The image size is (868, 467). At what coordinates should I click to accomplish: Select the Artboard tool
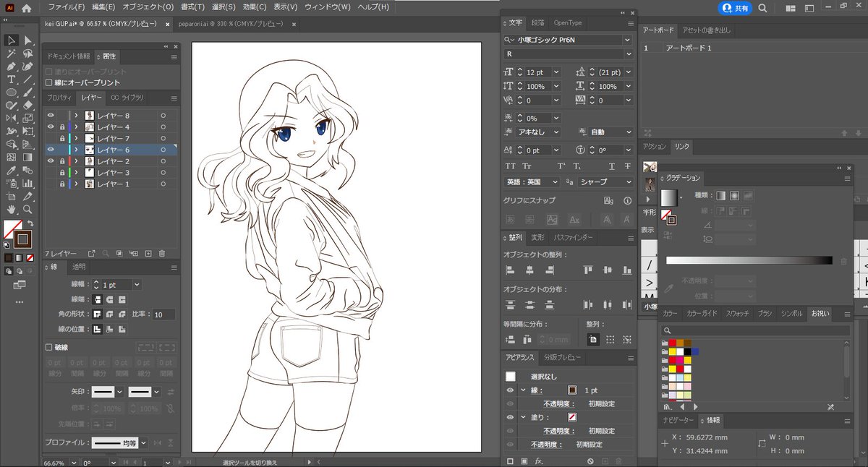point(12,197)
